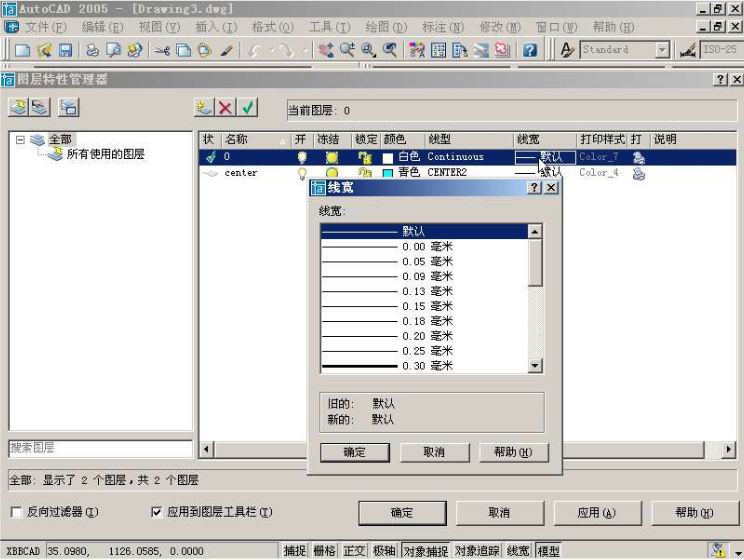744x560 pixels.
Task: Toggle the On lightbulb for layer center
Action: 302,174
